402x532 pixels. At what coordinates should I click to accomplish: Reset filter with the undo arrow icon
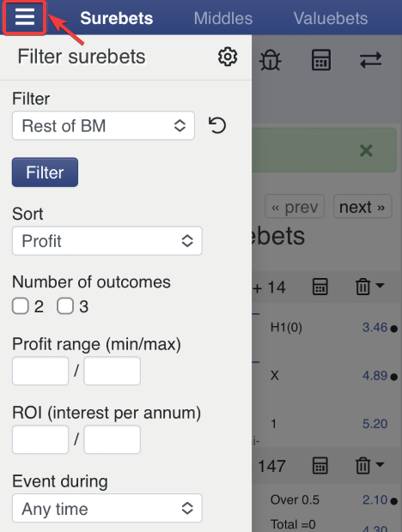click(x=217, y=125)
